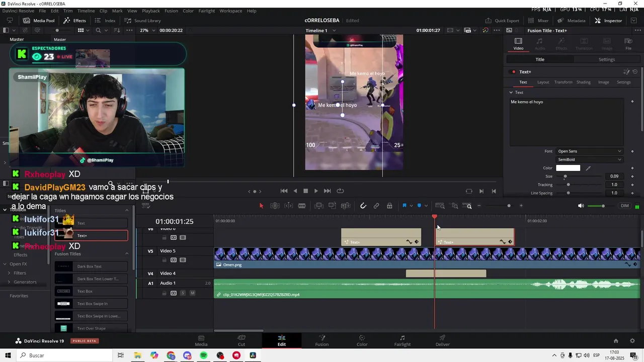Click Play in the viewer transport
The width and height of the screenshot is (644, 362).
pyautogui.click(x=316, y=191)
